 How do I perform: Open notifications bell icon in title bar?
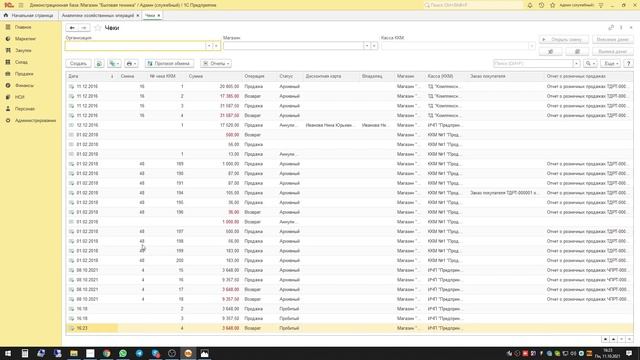tap(530, 5)
